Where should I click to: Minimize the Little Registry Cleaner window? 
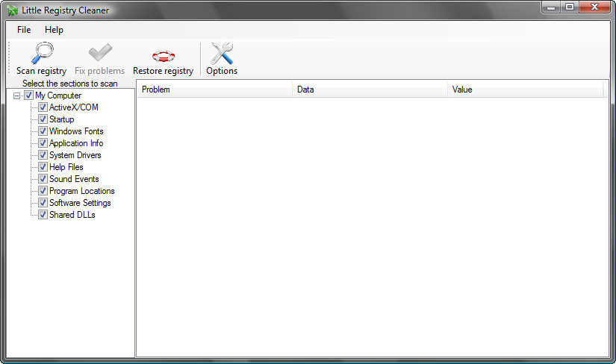coord(551,7)
